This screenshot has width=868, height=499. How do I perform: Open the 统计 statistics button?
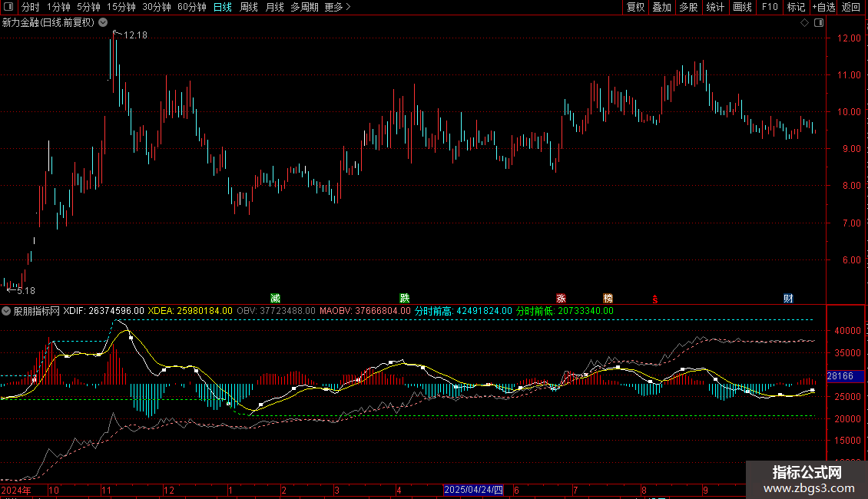point(714,7)
